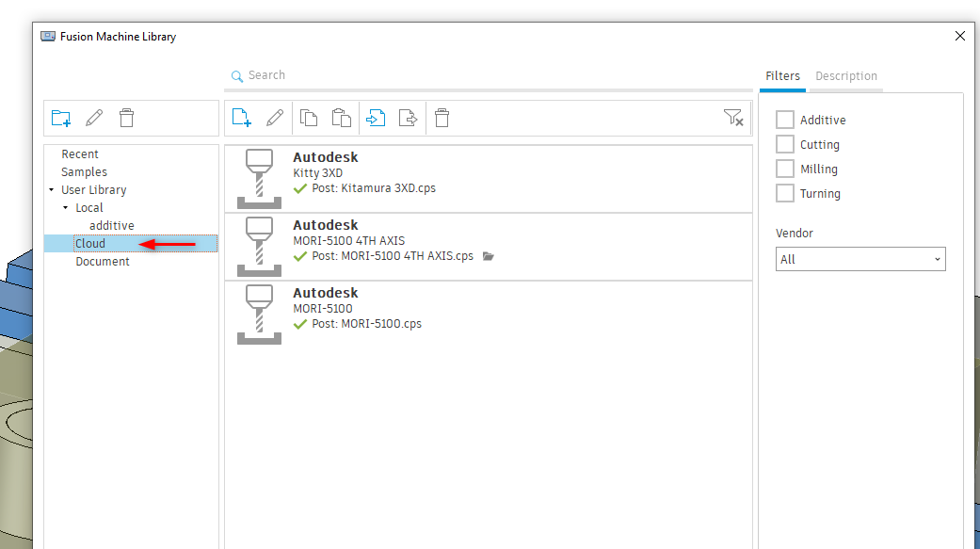Viewport: 980px width, 549px height.
Task: Delete the selected library folder
Action: [x=126, y=118]
